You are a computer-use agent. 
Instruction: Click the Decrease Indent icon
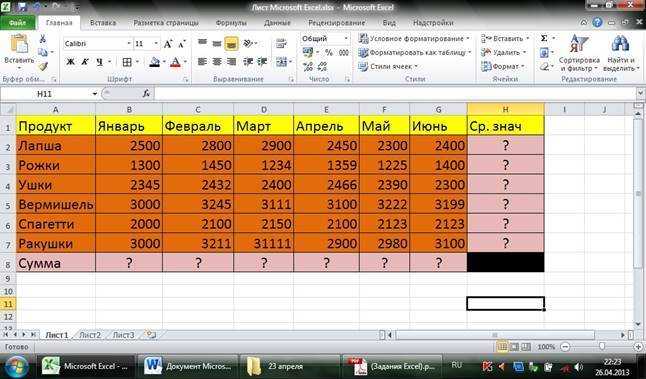coord(248,62)
